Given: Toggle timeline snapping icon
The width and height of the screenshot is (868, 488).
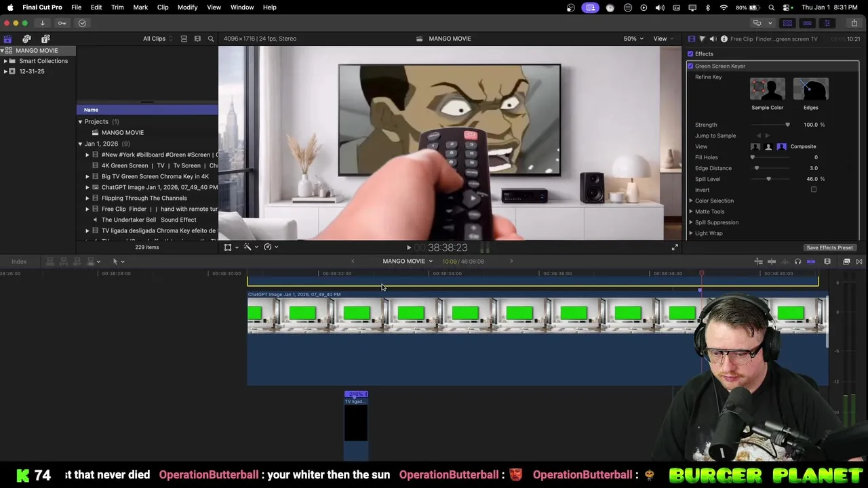Looking at the screenshot, I should click(810, 262).
